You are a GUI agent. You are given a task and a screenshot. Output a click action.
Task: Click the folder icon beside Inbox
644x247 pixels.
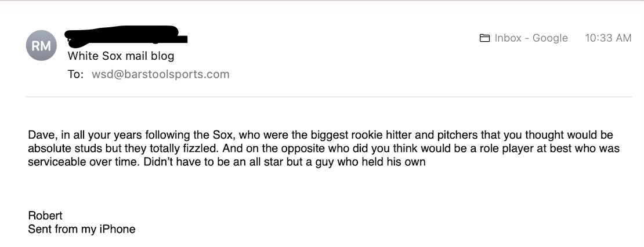484,38
